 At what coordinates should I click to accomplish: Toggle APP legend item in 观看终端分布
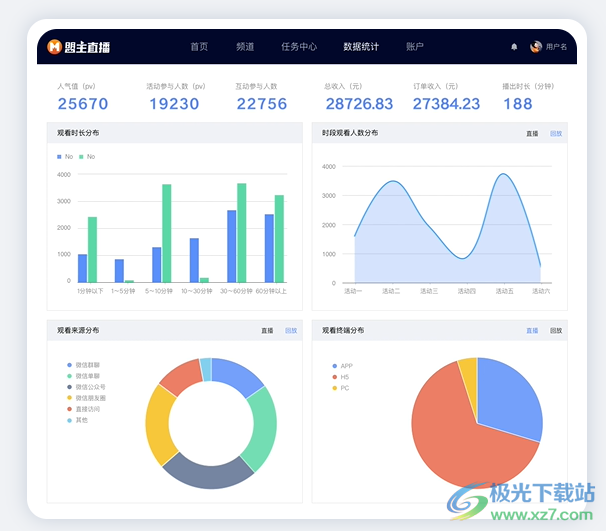(x=342, y=366)
